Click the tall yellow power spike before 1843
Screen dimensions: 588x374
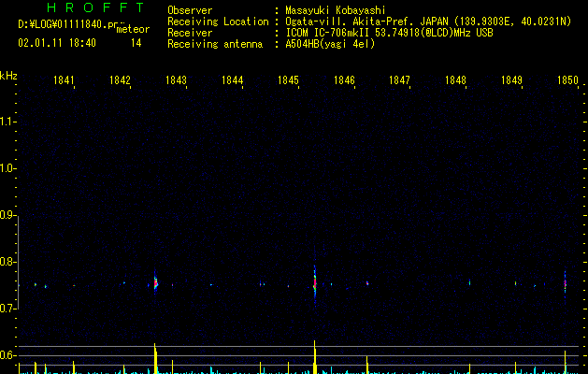point(155,358)
